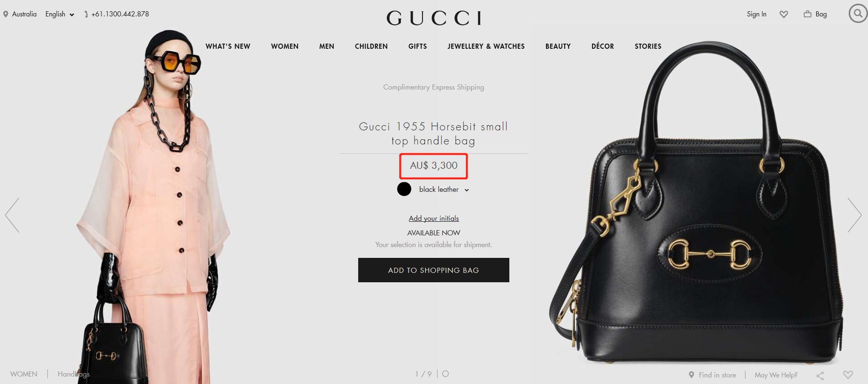Image resolution: width=868 pixels, height=384 pixels.
Task: Open the shopping Bag icon
Action: click(x=807, y=14)
